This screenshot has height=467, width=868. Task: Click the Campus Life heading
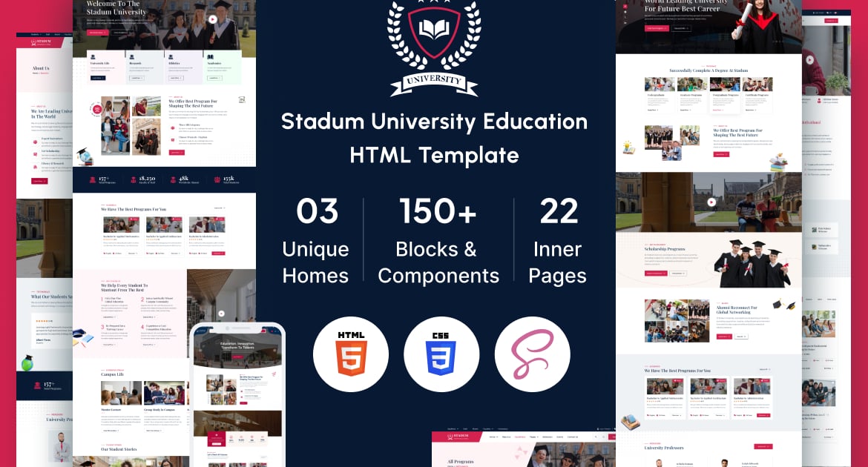(x=112, y=374)
